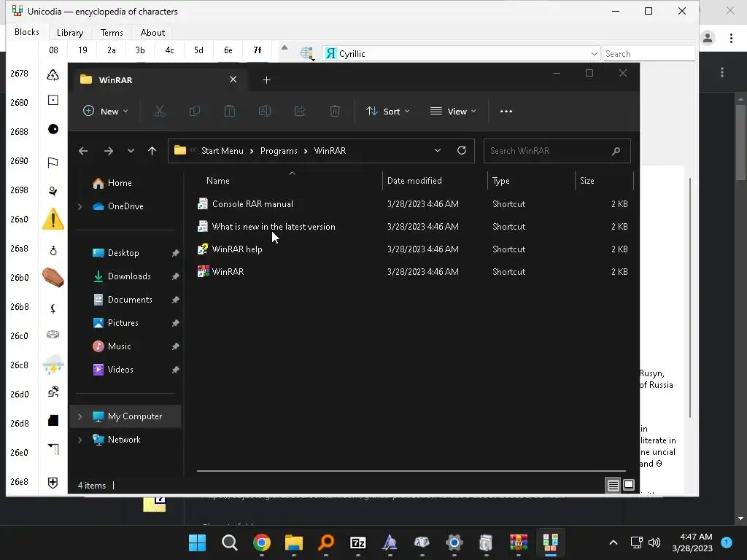
Task: Open the Windows Start menu
Action: (x=197, y=542)
